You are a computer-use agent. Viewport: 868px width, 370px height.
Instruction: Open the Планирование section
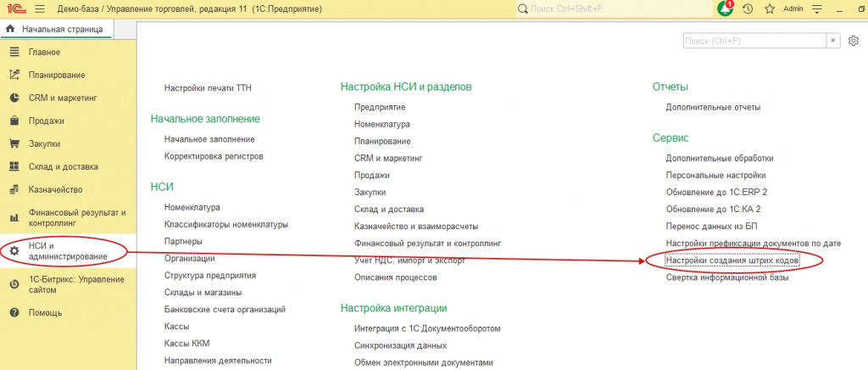[57, 75]
